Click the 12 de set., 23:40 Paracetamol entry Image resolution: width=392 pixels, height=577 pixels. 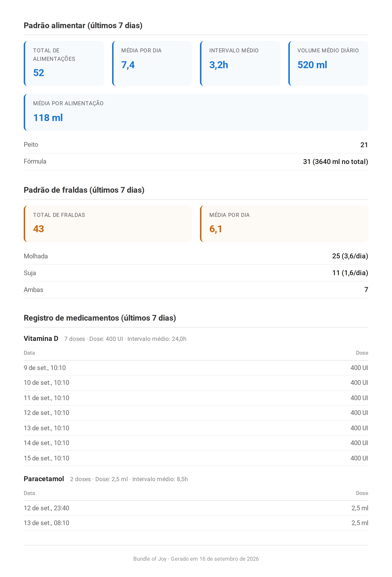click(196, 508)
